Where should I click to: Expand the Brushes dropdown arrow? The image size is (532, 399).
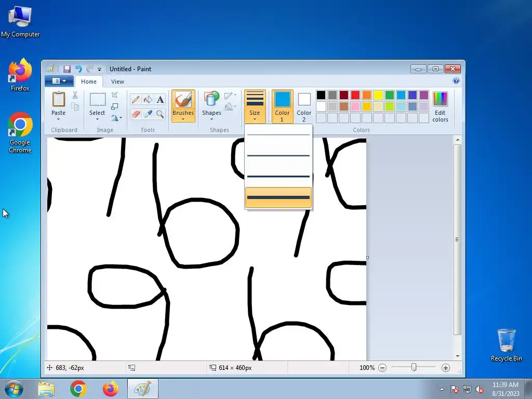(183, 119)
